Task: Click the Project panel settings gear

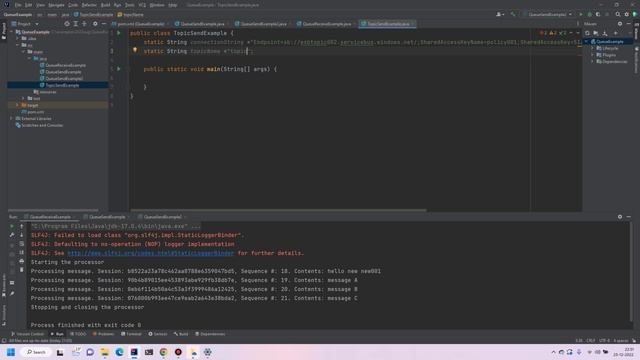Action: 95,24
